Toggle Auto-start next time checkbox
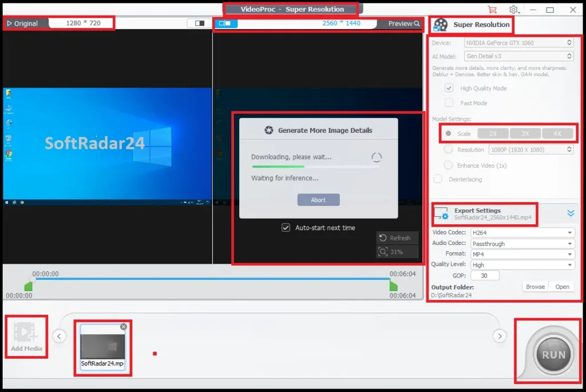 pos(286,228)
